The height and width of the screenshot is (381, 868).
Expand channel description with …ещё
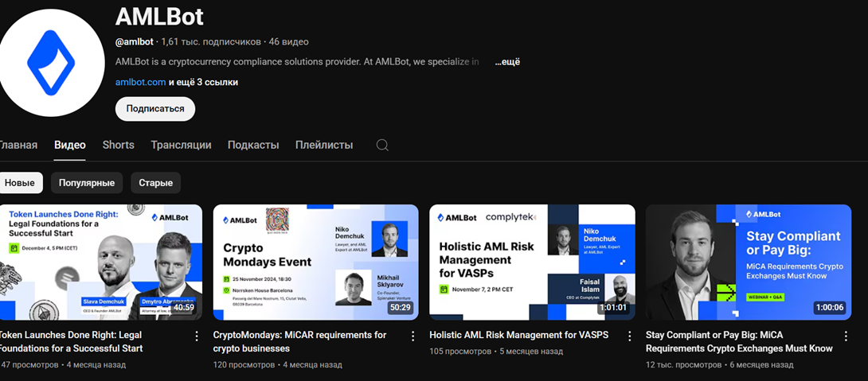(507, 62)
